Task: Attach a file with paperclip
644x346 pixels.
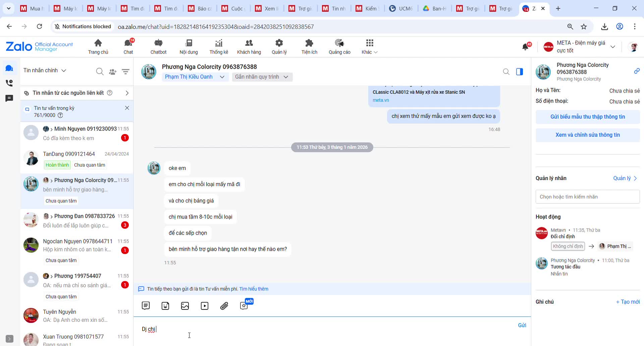Action: pyautogui.click(x=224, y=306)
